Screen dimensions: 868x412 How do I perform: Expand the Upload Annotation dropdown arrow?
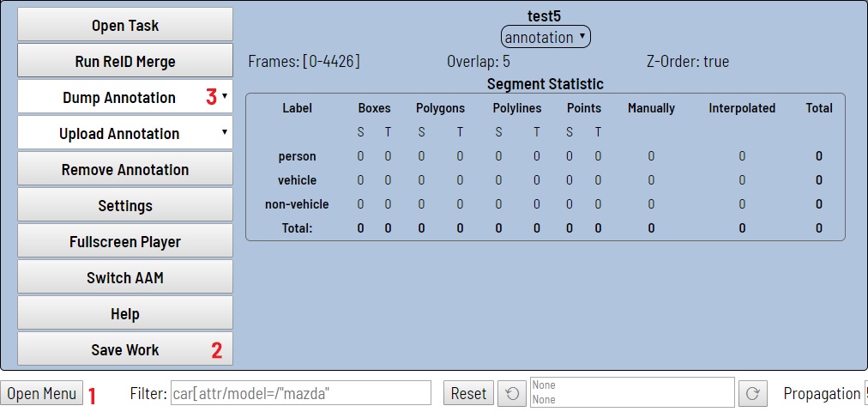click(x=224, y=133)
